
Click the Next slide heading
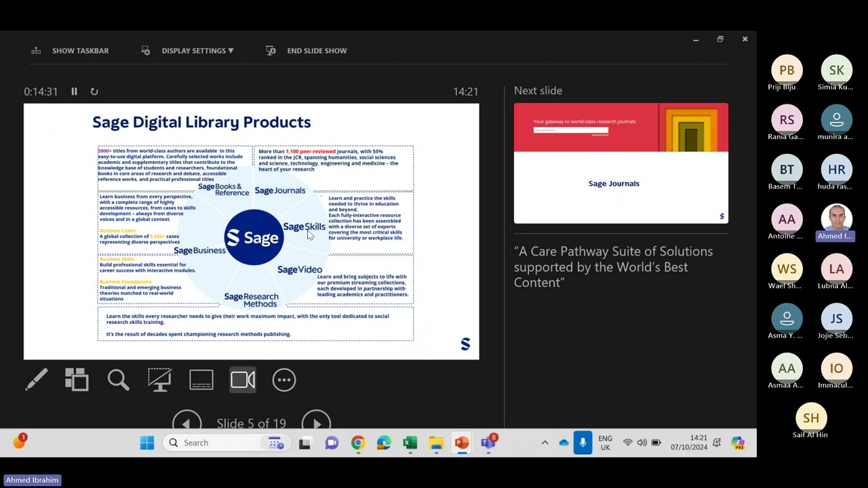coord(538,91)
